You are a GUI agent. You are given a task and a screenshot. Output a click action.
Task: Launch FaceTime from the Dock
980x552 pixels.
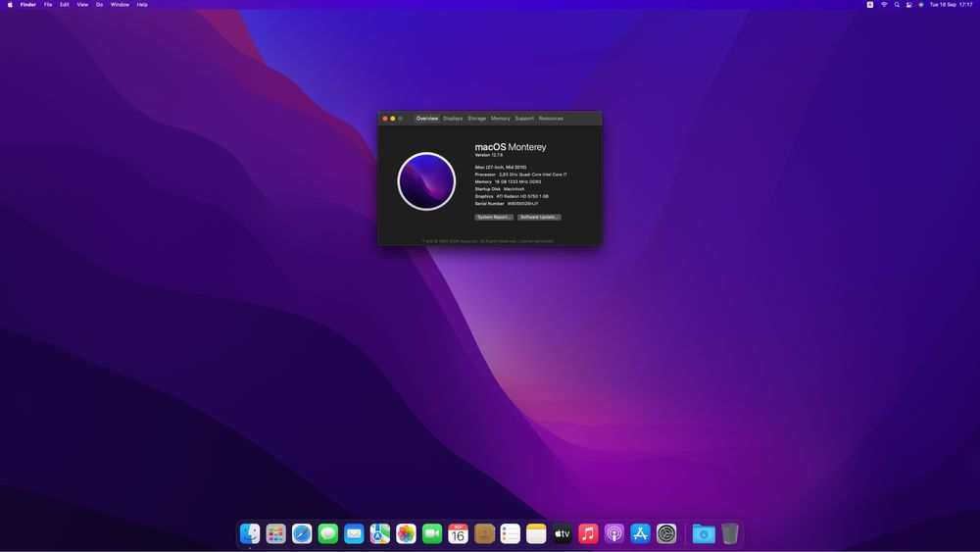432,533
